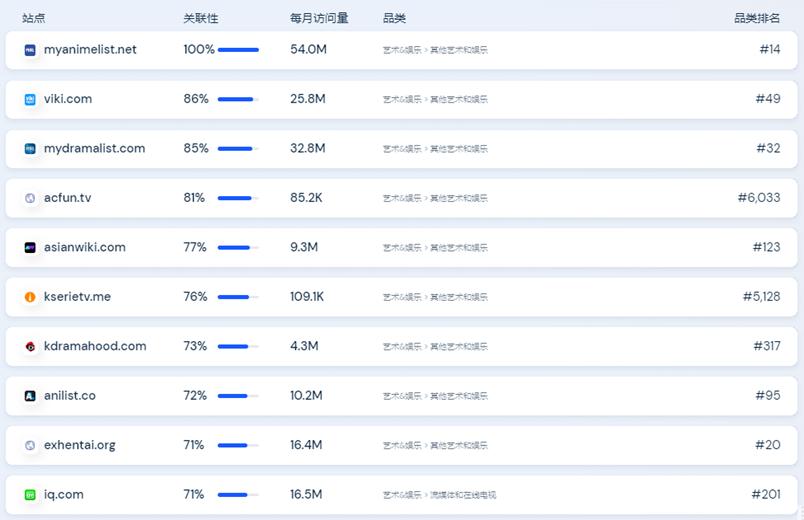This screenshot has height=520, width=804.
Task: Click the 站点 column header
Action: coord(33,18)
